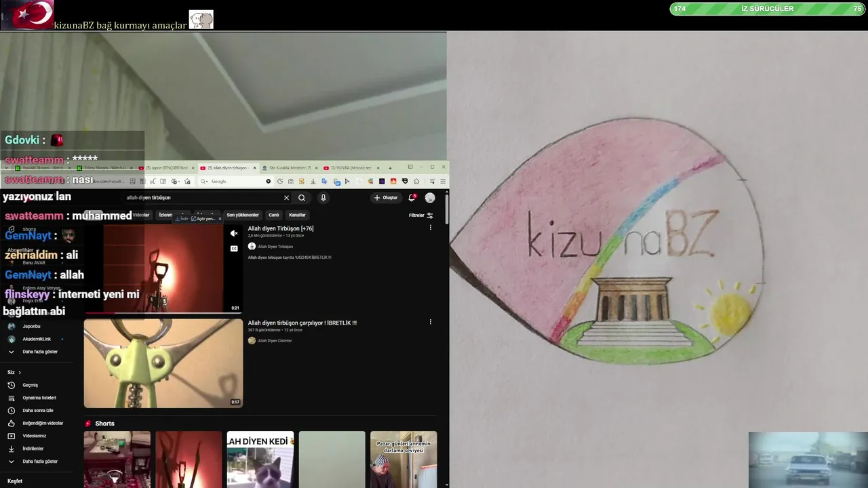Select the Kanallar filter chip
This screenshot has height=488, width=868.
(x=297, y=215)
